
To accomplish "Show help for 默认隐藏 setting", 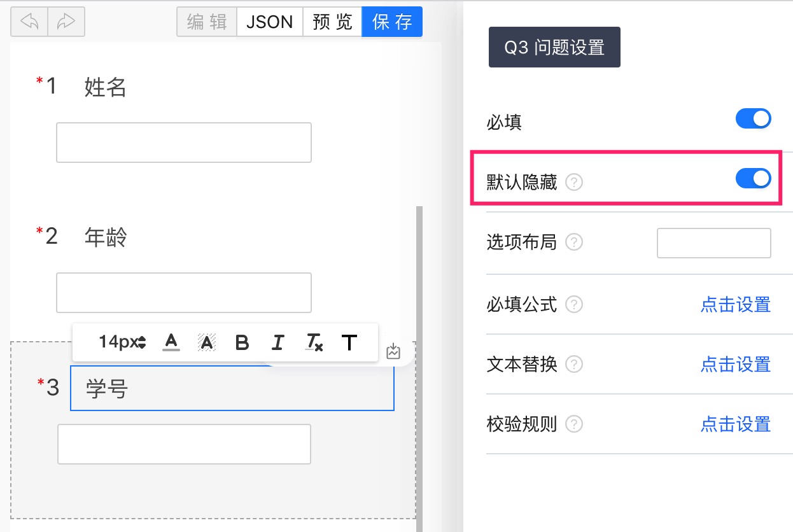I will 574,183.
